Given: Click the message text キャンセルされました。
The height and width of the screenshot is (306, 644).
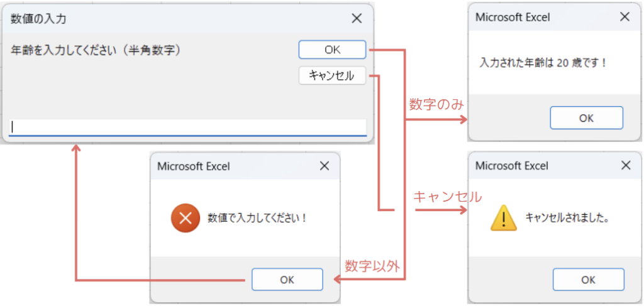Looking at the screenshot, I should pyautogui.click(x=567, y=218).
